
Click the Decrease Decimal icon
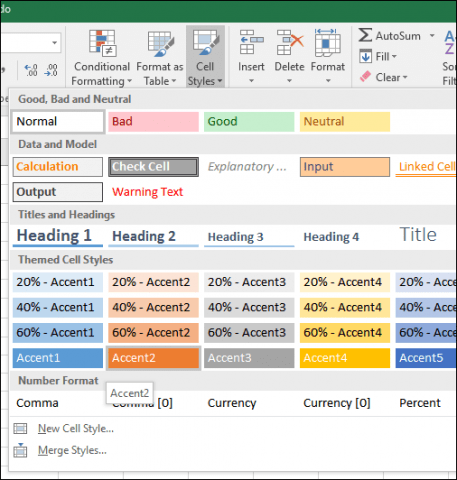[51, 70]
